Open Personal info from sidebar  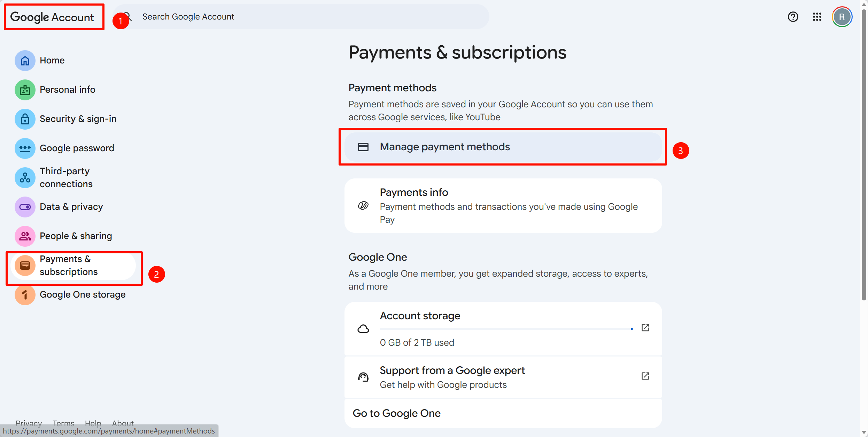67,90
